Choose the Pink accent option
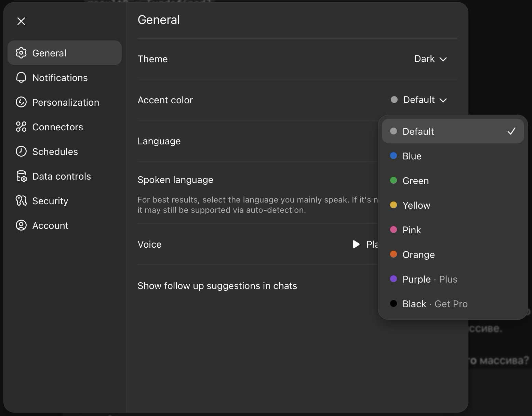Viewport: 532px width, 416px height. (412, 230)
